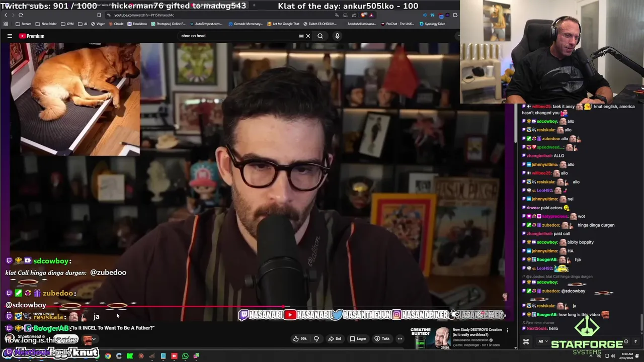The image size is (644, 362).
Task: Like the video with thumbs-up 99k
Action: point(300,339)
